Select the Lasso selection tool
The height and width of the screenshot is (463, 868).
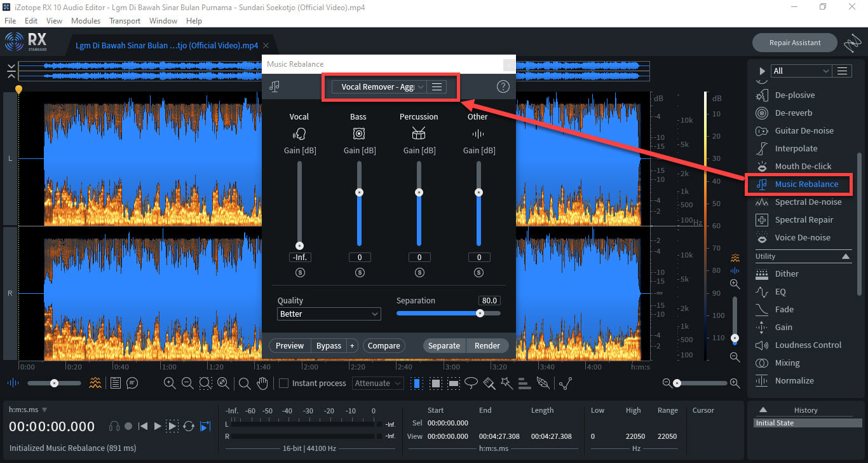click(471, 383)
